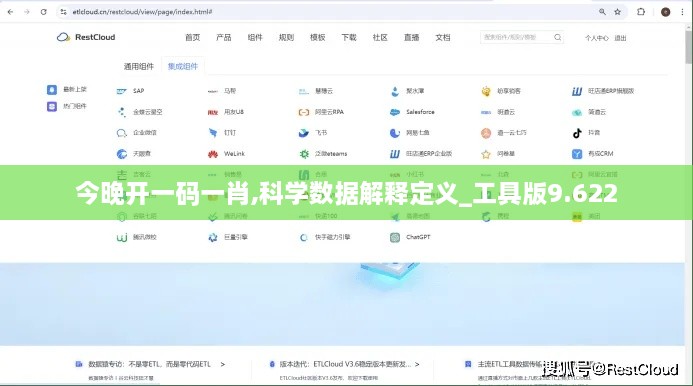Image resolution: width=693 pixels, height=386 pixels.
Task: Open the 金蝶云星空 component icon
Action: [x=122, y=112]
